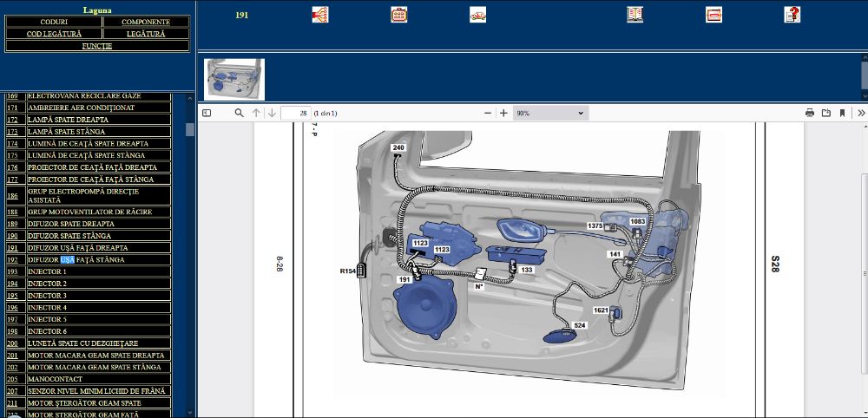Click the thumbnail strip scrollbar
The image size is (868, 418).
click(x=865, y=77)
